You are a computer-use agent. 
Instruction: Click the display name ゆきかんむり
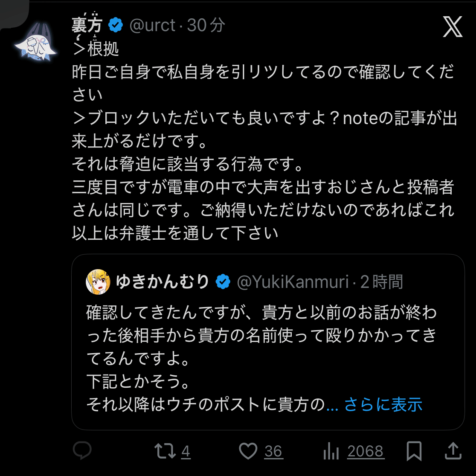click(x=163, y=282)
